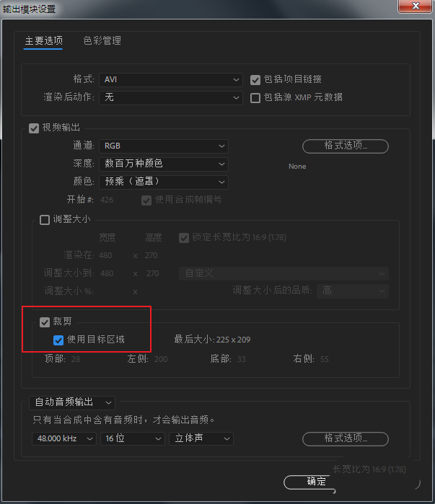Expand the 深度 数百万种颜色 dropdown
Screen dimensions: 435x504
[164, 164]
